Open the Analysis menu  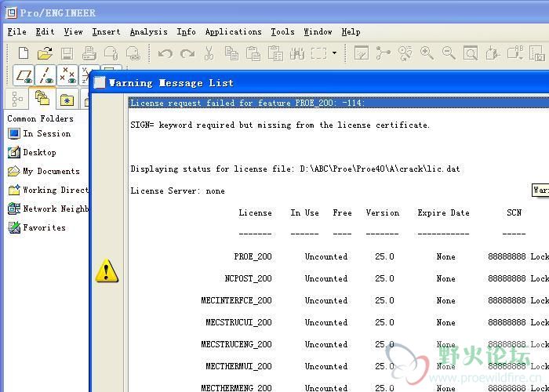coord(148,32)
